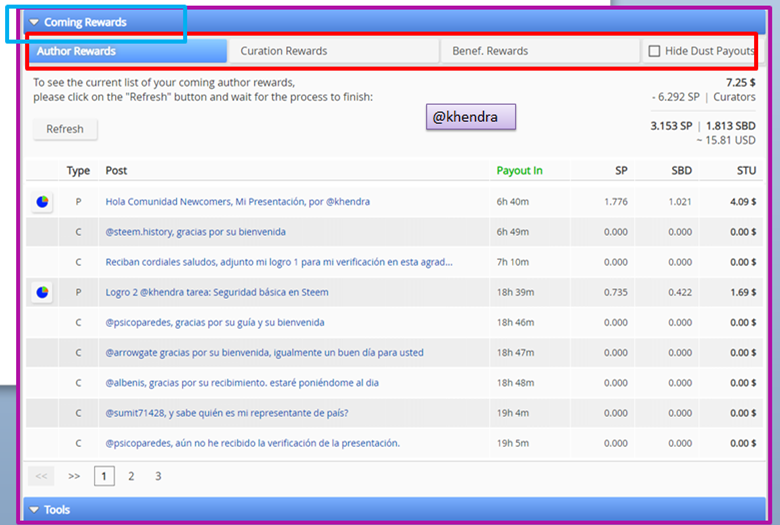
Task: Switch to Curation Rewards tab
Action: coord(333,51)
